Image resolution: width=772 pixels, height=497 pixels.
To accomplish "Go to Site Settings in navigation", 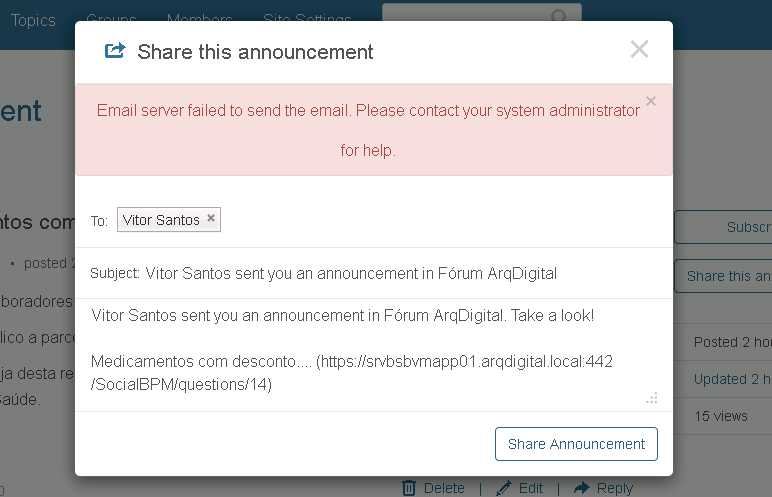I will click(x=307, y=20).
